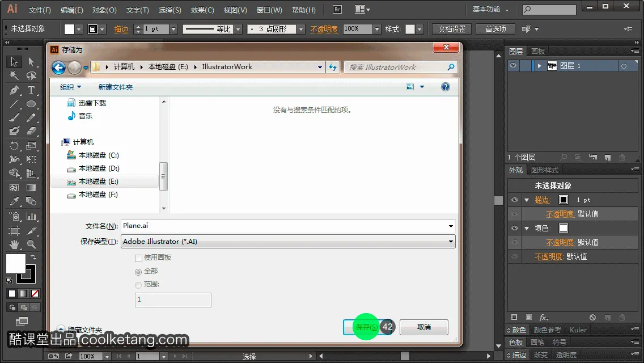The image size is (644, 363).
Task: Select the Selection tool arrow
Action: 14,62
